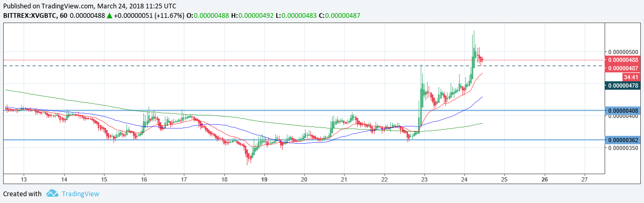The height and width of the screenshot is (203, 644).
Task: Click date label 26 on time axis
Action: 544,179
